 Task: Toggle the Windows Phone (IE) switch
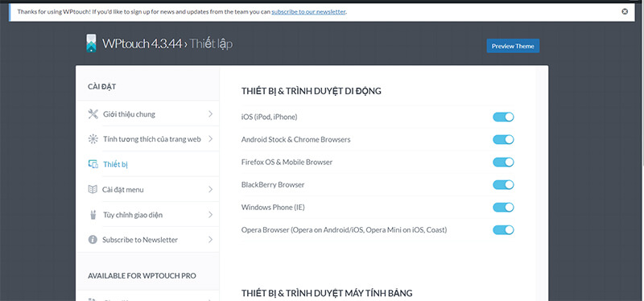tap(503, 208)
